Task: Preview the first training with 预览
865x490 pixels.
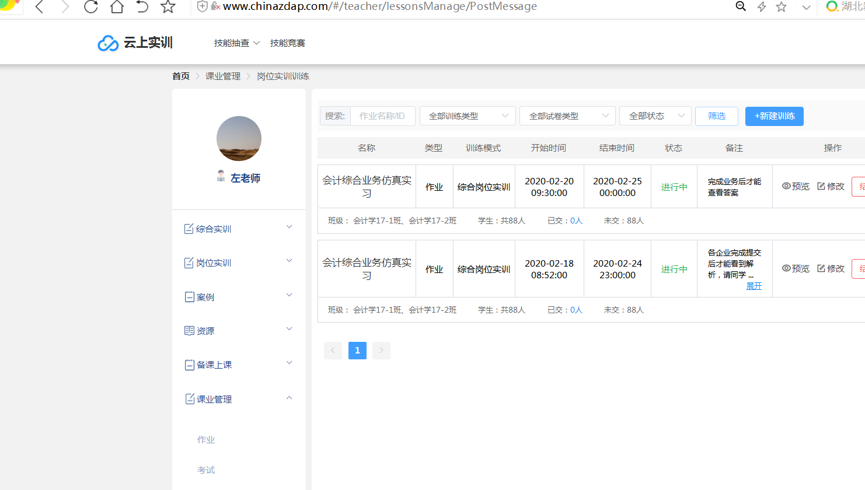Action: (x=796, y=187)
